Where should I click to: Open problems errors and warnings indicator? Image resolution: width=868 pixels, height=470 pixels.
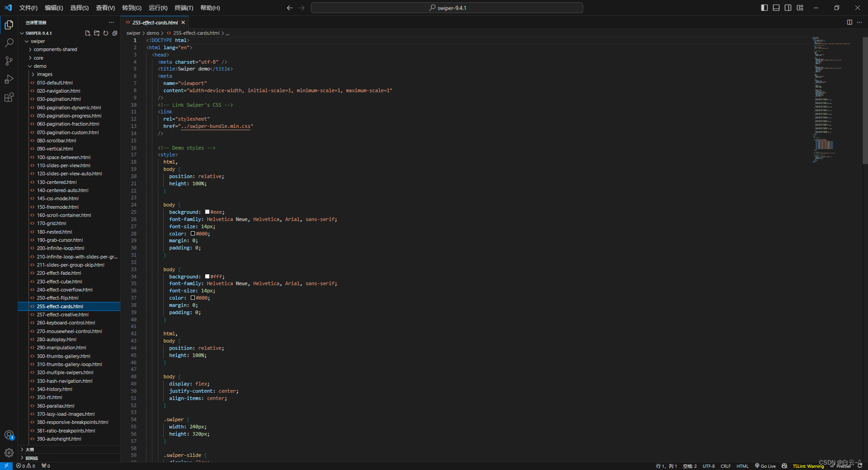click(26, 466)
